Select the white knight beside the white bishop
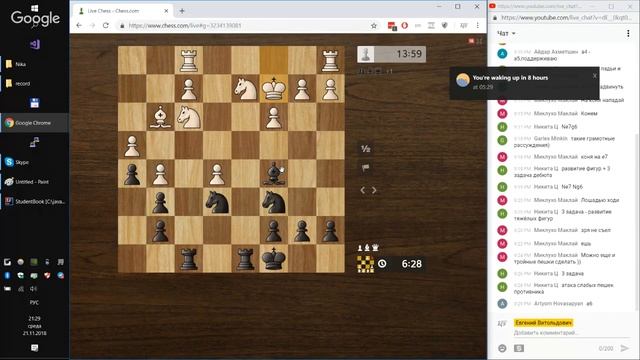Screen dimensions: 640x360 coord(189,117)
